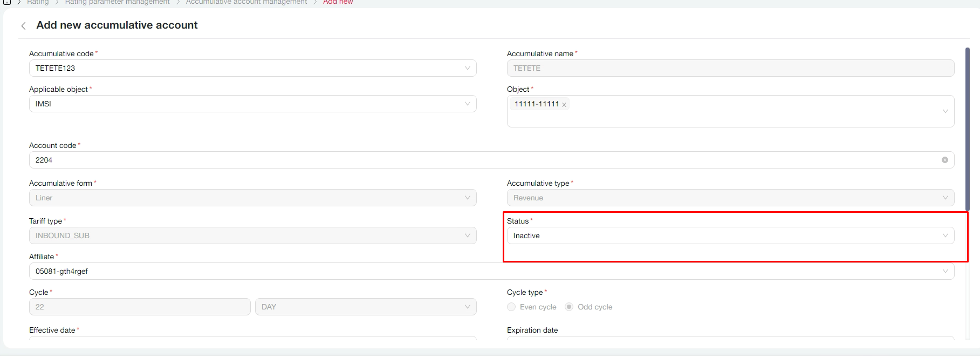980x357 pixels.
Task: Clear the Account code field value
Action: tap(944, 160)
